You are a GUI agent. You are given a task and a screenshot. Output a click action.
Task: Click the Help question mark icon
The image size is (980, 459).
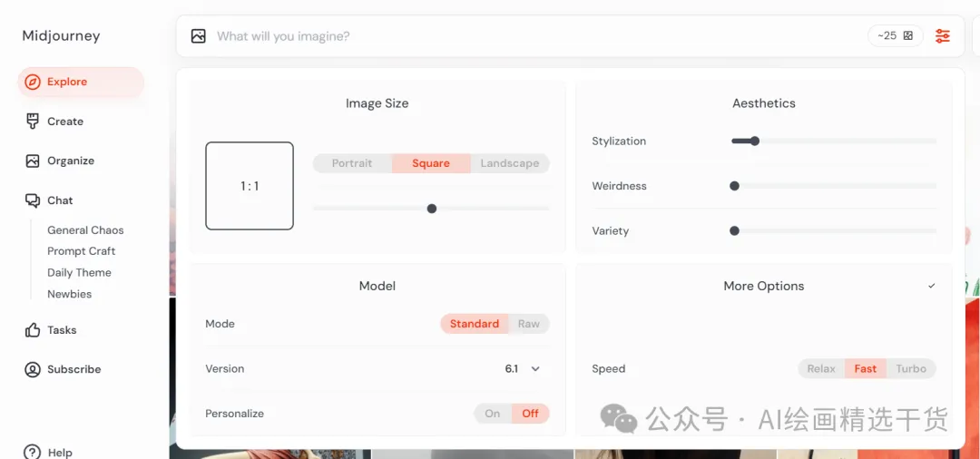pos(32,452)
